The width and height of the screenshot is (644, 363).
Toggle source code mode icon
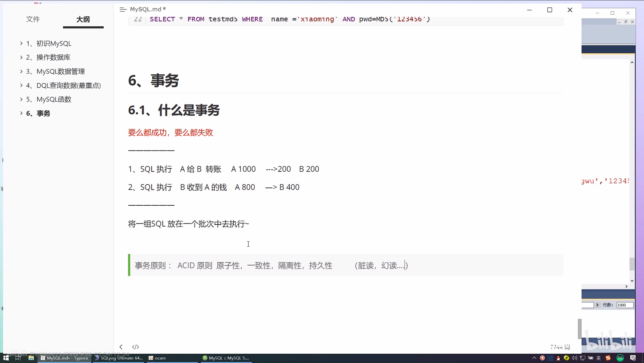tap(135, 347)
